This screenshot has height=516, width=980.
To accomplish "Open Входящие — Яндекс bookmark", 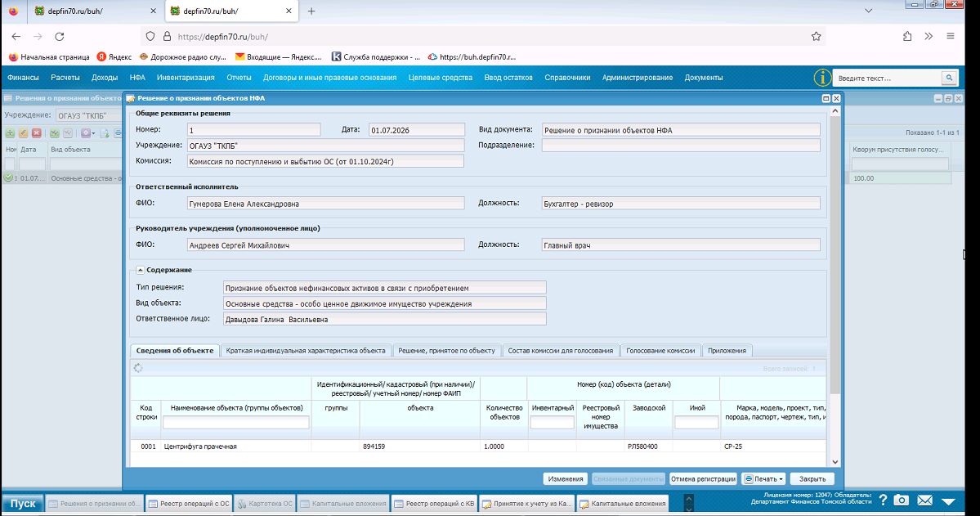I will tap(278, 57).
